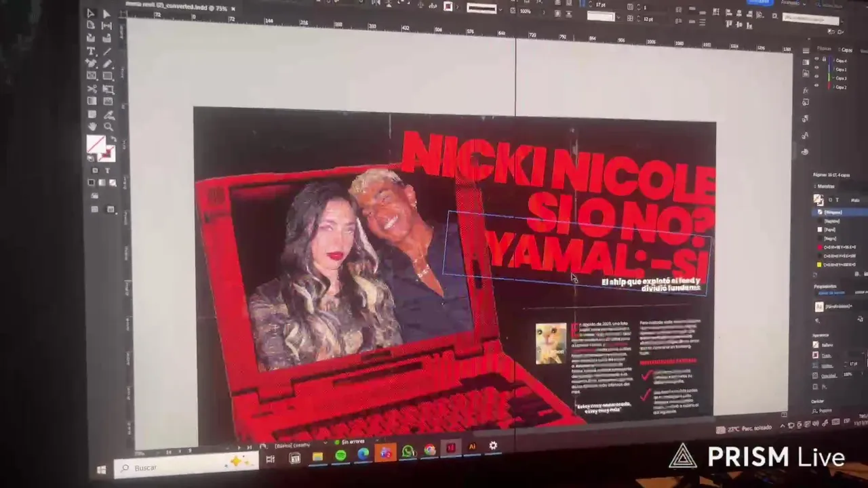Select the Zoom magnifier tool
This screenshot has width=868, height=488.
coord(108,127)
